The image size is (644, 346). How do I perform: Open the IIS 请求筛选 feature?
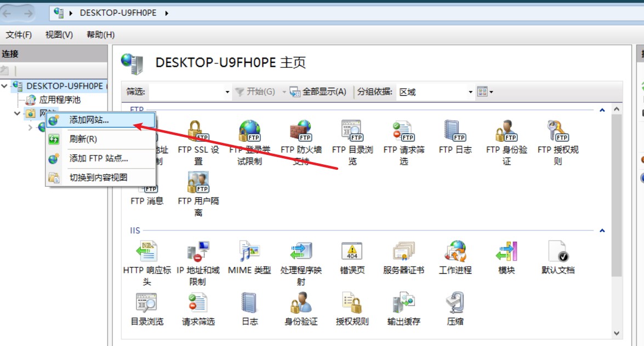[198, 309]
